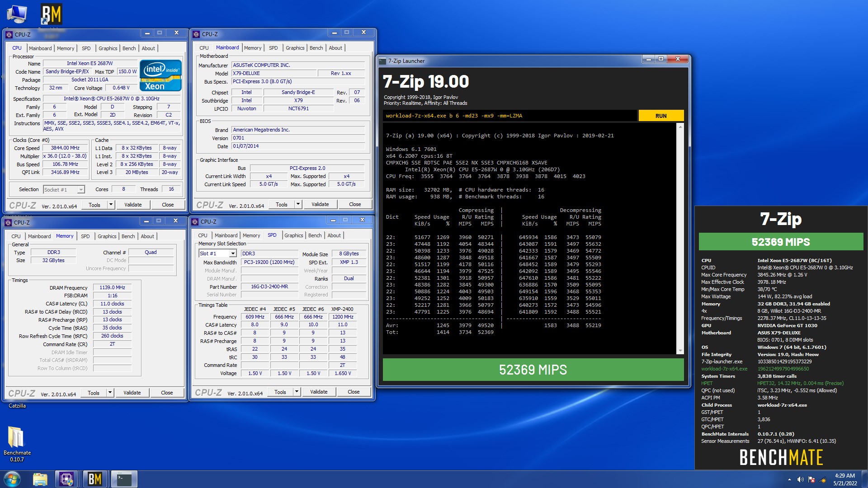Click the memory Channel # value Quad

point(151,252)
